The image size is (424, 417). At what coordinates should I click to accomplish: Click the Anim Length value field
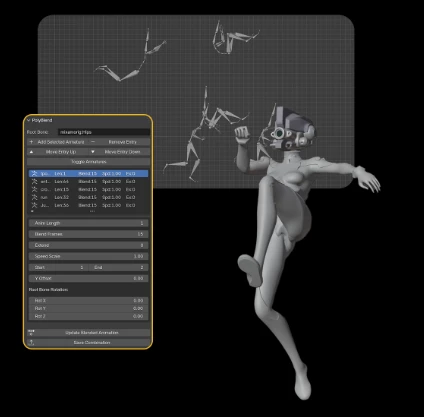tap(88, 223)
